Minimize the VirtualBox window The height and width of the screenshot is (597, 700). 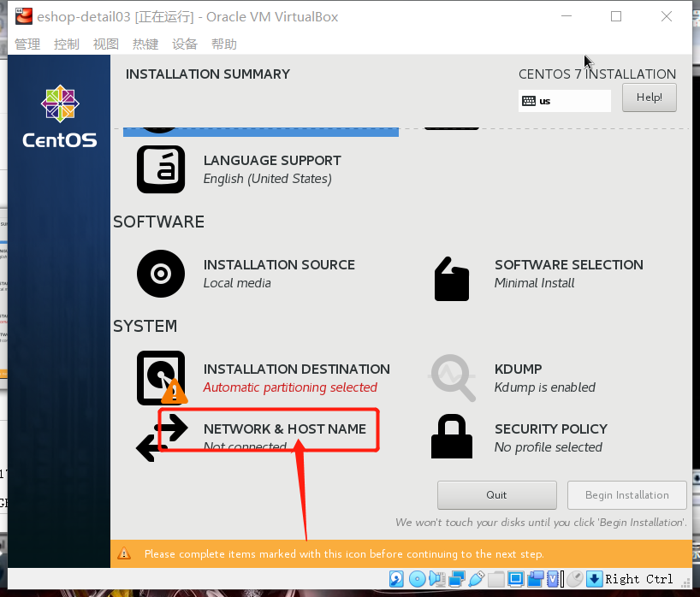[567, 16]
